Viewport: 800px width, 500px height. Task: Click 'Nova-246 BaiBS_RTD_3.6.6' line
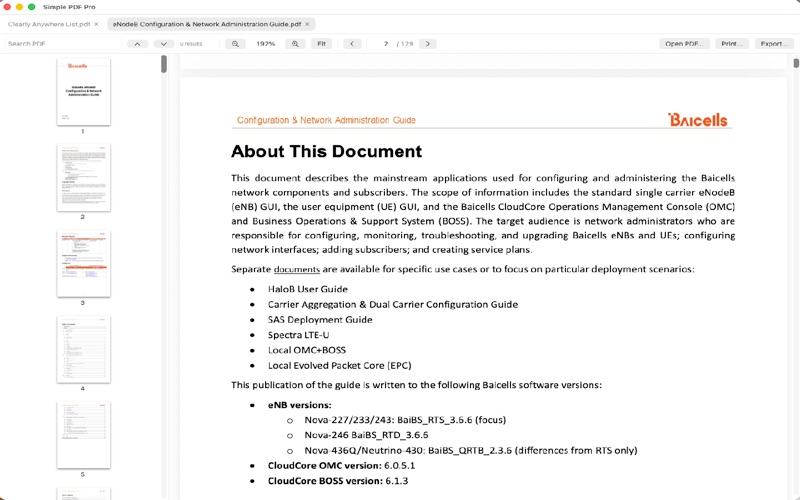(x=366, y=435)
